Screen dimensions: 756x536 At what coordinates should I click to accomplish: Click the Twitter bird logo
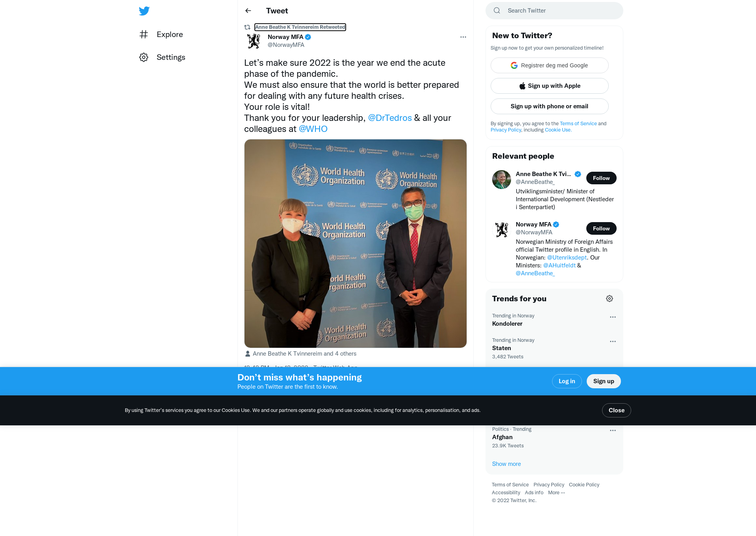(144, 11)
